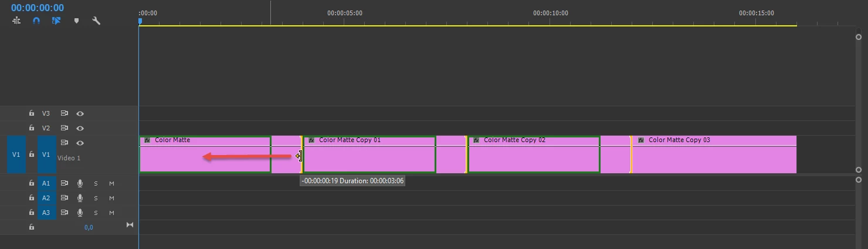Hide track V3 output with eye
Screen dimensions: 868x249
80,113
